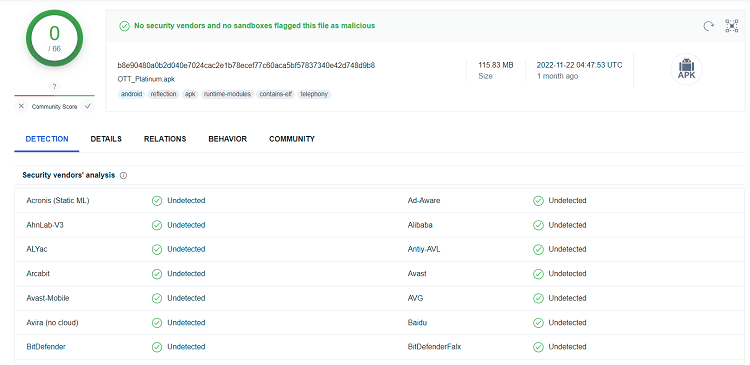Vote positive with the check community score icon
The width and height of the screenshot is (750, 365).
tap(88, 107)
